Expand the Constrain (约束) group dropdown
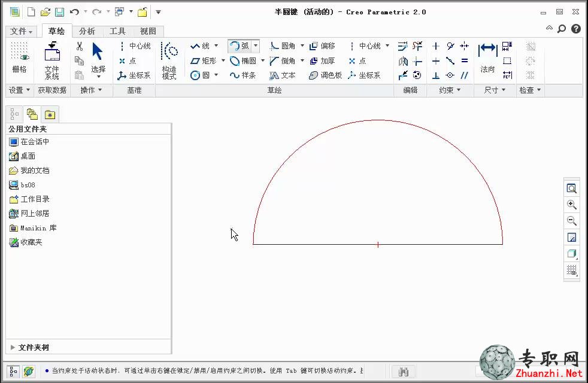588x383 pixels. [x=450, y=90]
